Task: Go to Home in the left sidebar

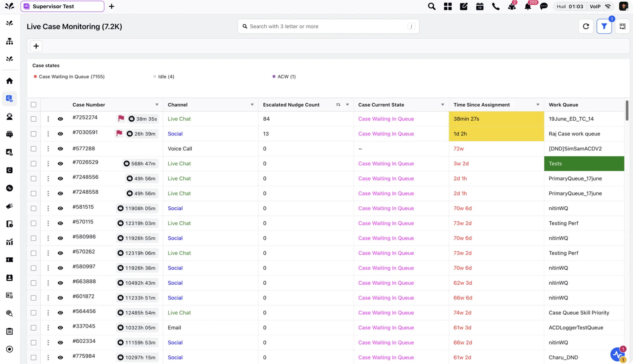Action: coord(10,81)
